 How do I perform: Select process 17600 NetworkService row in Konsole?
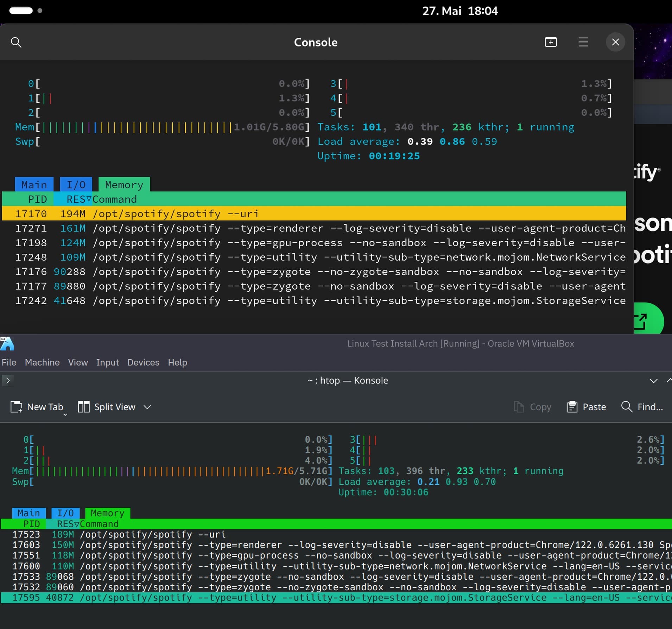(x=336, y=566)
